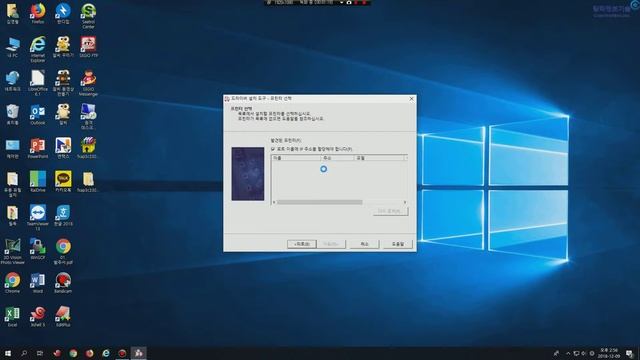This screenshot has width=640, height=360.
Task: Open the Firefox desktop shortcut
Action: pyautogui.click(x=38, y=13)
